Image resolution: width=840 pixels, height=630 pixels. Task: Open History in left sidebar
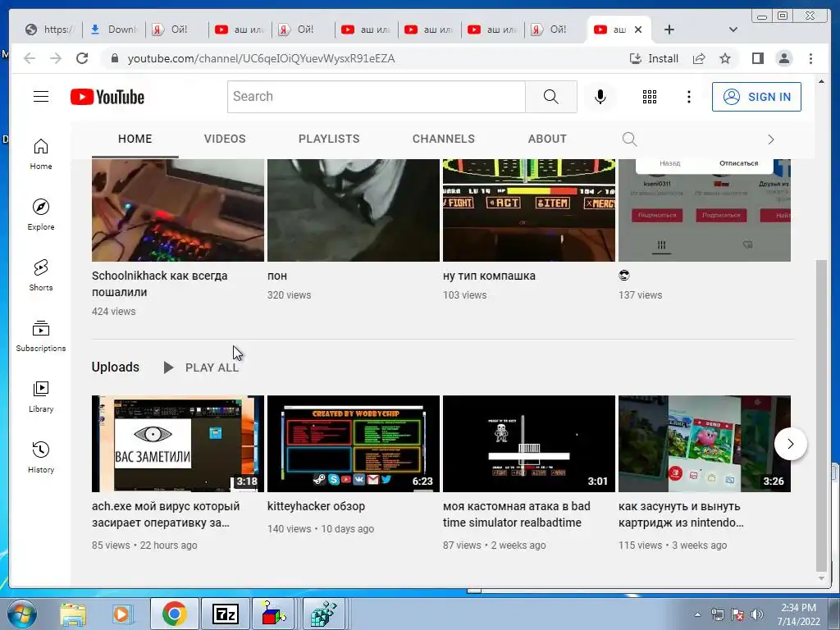click(x=41, y=457)
